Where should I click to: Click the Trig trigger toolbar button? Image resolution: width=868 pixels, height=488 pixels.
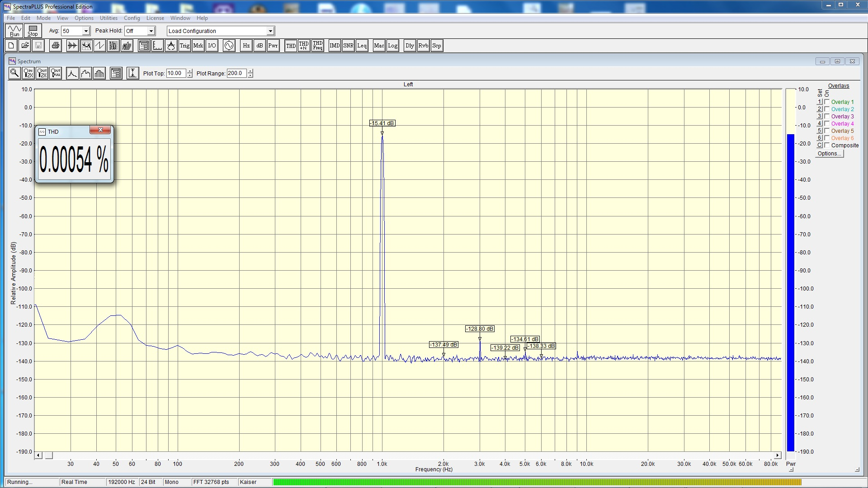184,46
